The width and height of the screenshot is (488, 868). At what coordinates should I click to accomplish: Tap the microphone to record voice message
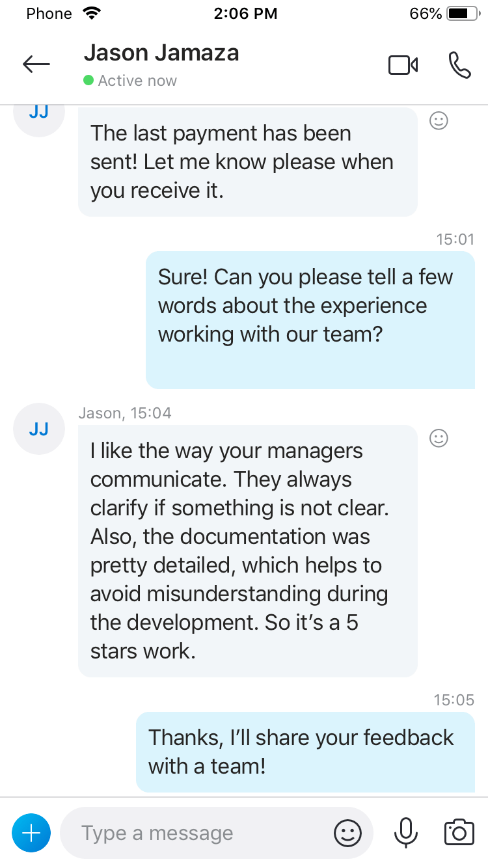406,833
